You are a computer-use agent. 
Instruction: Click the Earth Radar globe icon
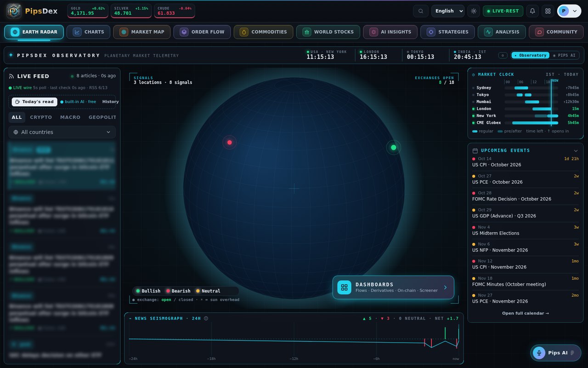pyautogui.click(x=15, y=32)
